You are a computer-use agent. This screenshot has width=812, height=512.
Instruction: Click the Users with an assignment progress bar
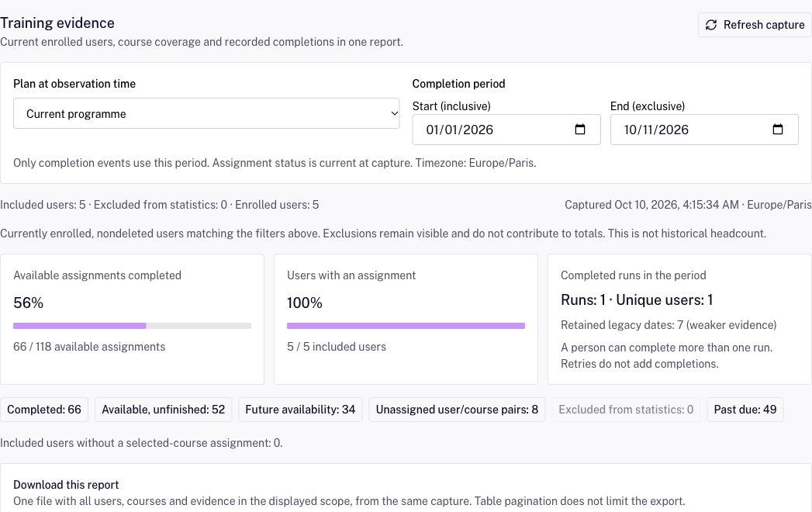[x=406, y=326]
